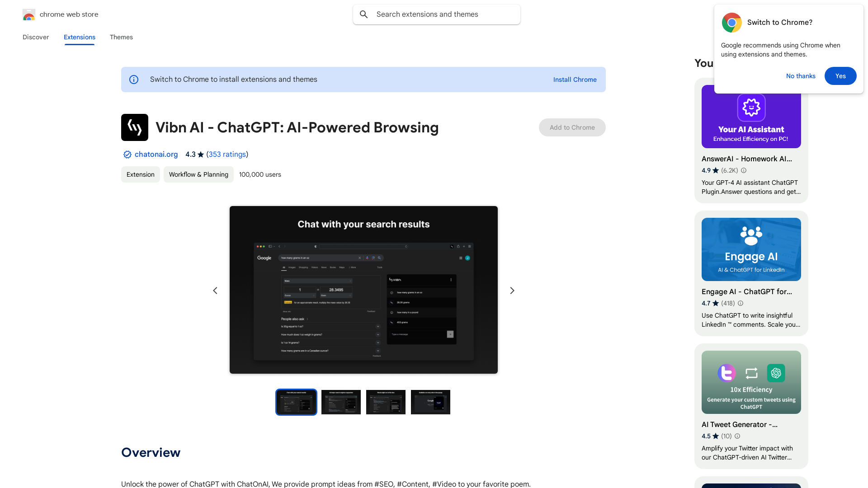
Task: Click No thanks in the Chrome popup
Action: [x=801, y=76]
